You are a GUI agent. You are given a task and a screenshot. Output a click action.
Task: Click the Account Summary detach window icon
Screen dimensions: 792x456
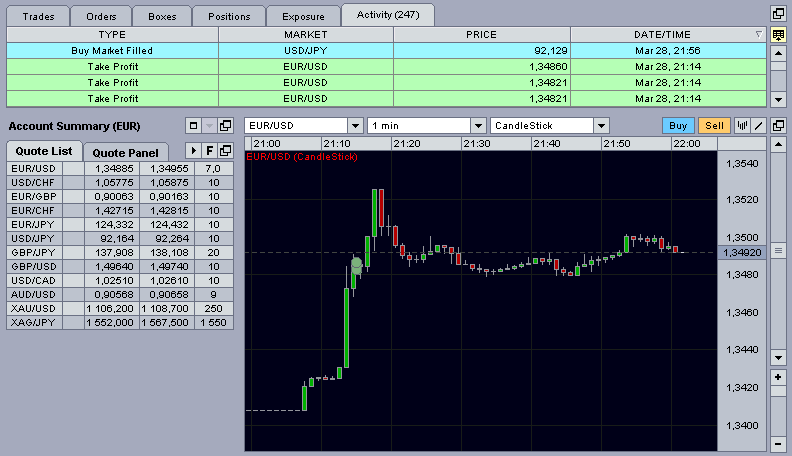pyautogui.click(x=225, y=126)
